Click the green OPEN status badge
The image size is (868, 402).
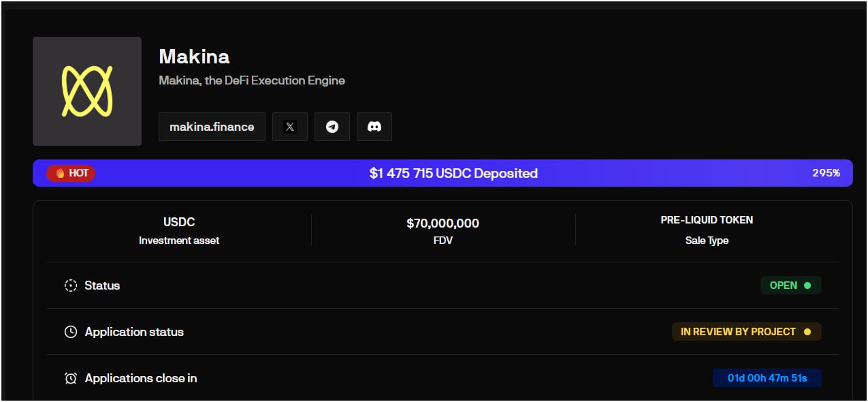790,285
